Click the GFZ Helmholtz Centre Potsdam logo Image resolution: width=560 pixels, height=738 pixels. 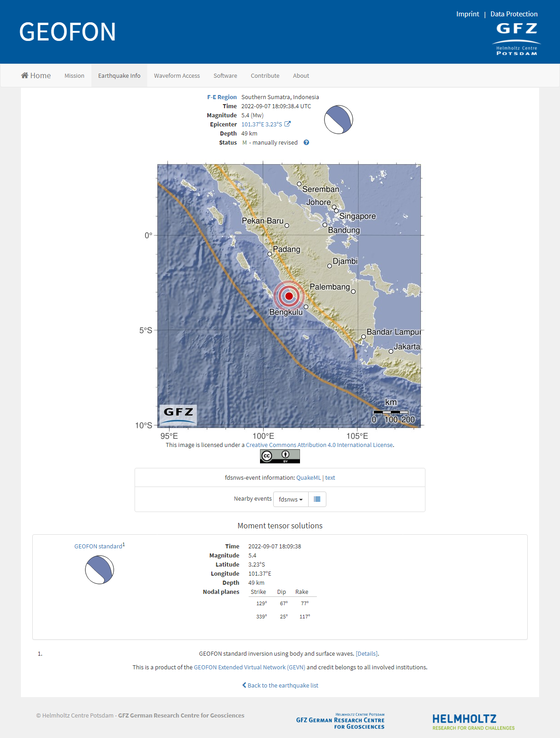(x=516, y=39)
